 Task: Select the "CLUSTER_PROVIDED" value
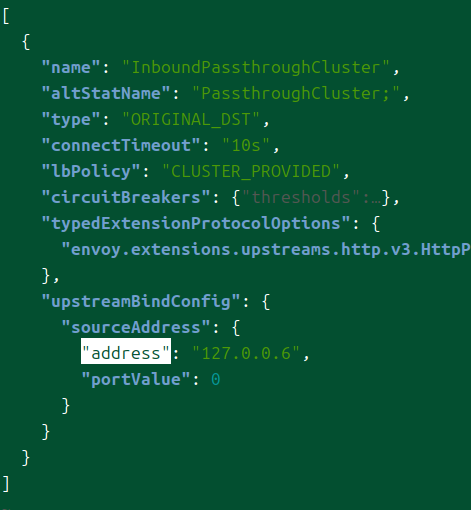[251, 171]
